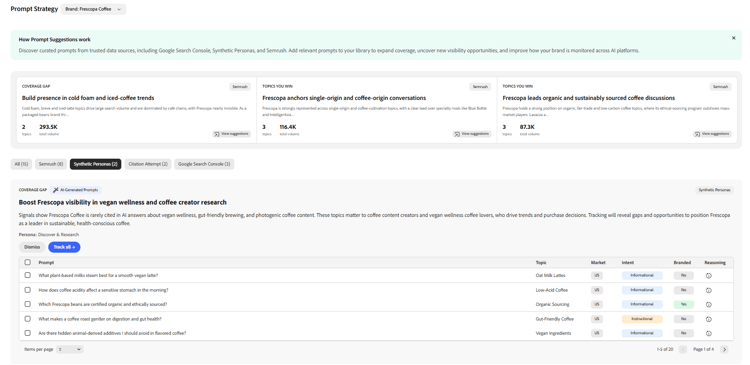Viewport: 750px width, 365px height.
Task: Click the Track all button
Action: pos(64,247)
